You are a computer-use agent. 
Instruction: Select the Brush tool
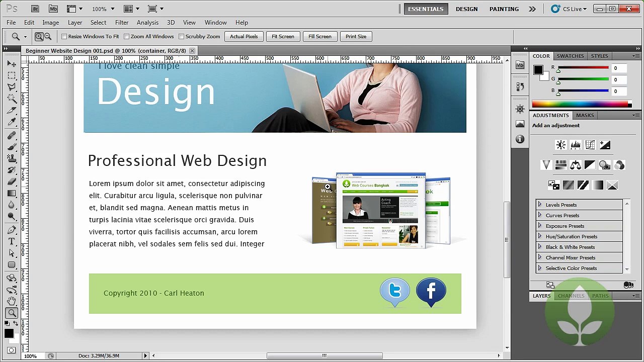pyautogui.click(x=12, y=147)
